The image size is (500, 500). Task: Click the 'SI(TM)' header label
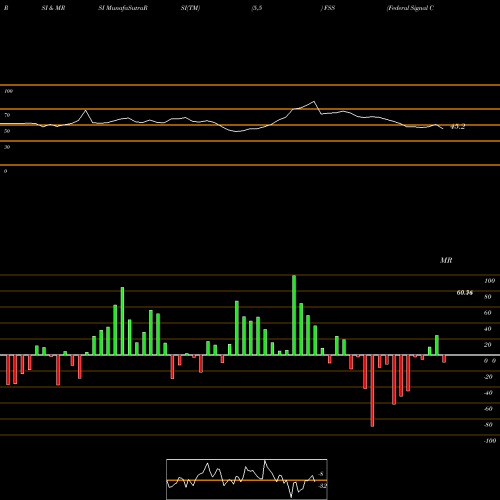[190, 8]
